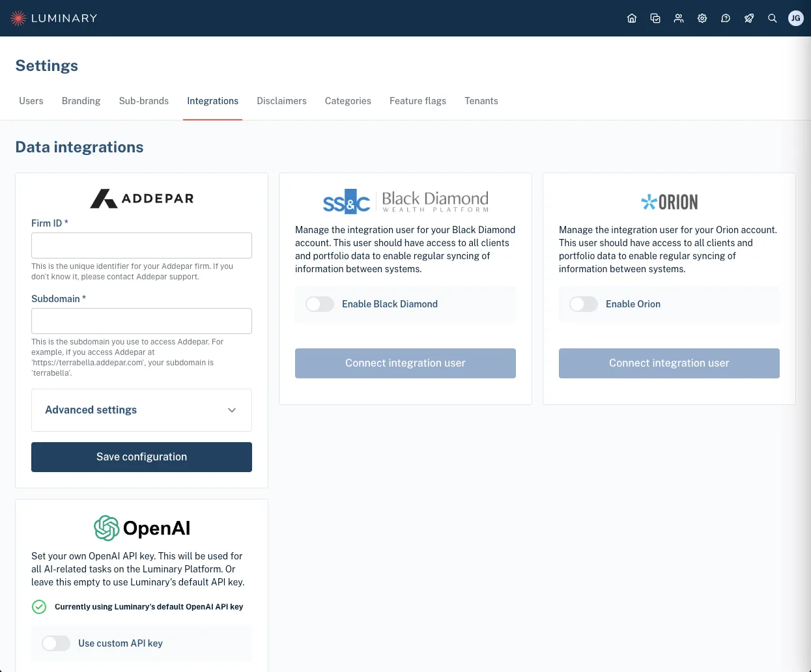Viewport: 811px width, 672px height.
Task: Open search with the magnifier icon
Action: tap(773, 18)
